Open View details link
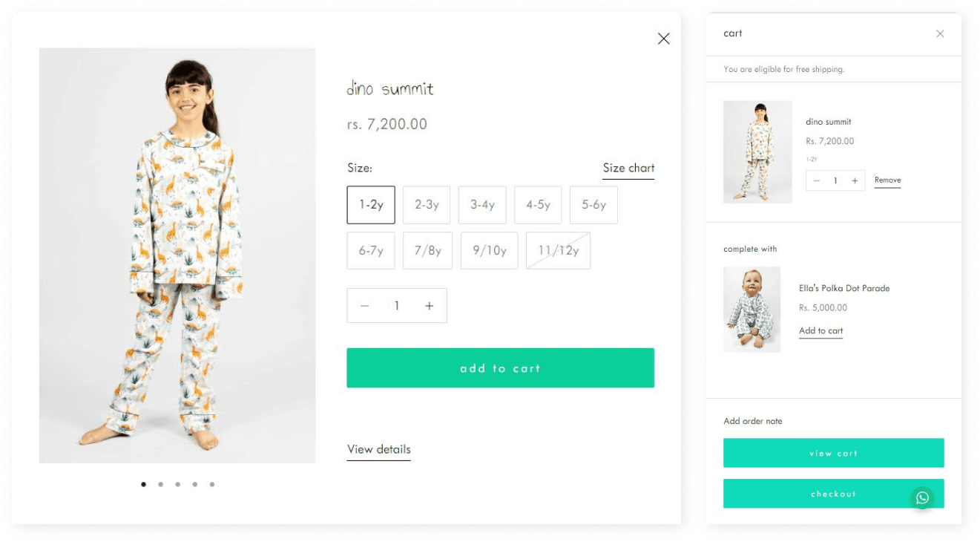This screenshot has width=980, height=542. coord(378,449)
